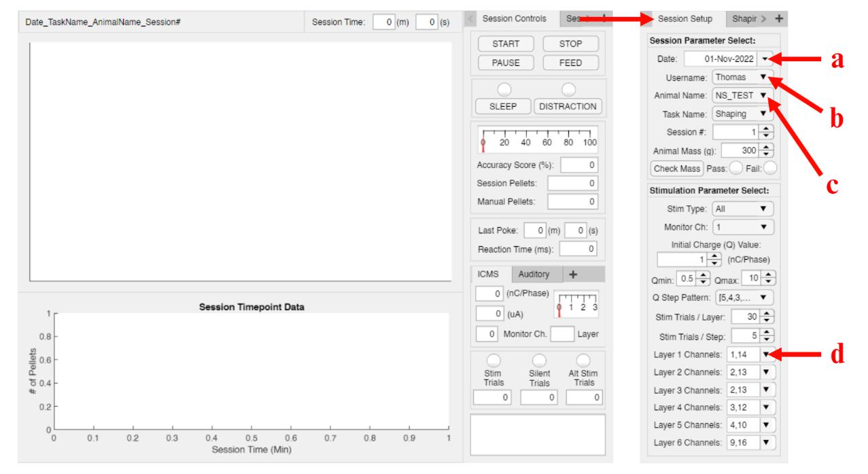Open the Date calendar picker arrow

click(x=765, y=59)
